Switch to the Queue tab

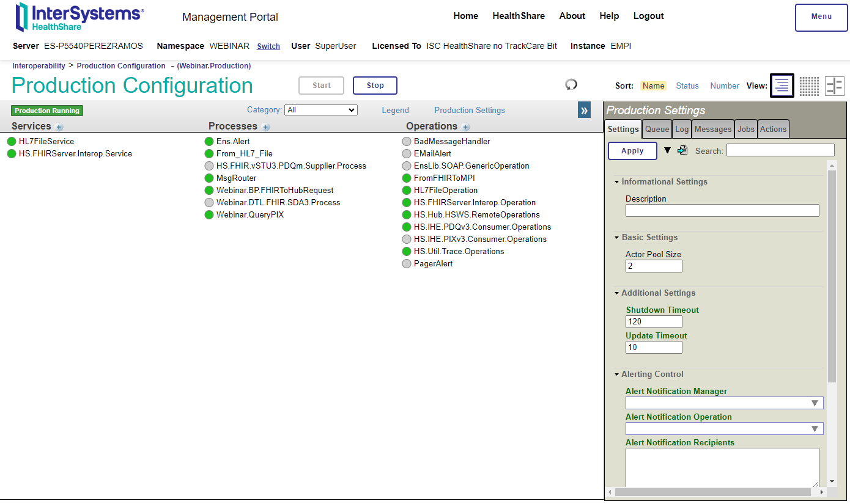click(657, 129)
